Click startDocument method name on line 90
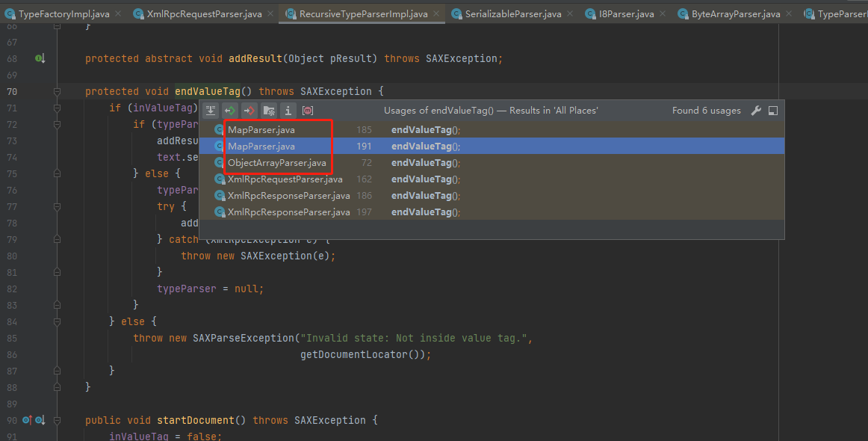This screenshot has width=868, height=441. click(x=196, y=420)
